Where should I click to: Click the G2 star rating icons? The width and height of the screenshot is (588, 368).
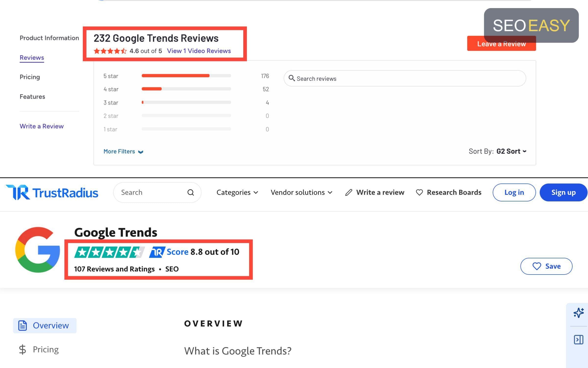coord(110,51)
